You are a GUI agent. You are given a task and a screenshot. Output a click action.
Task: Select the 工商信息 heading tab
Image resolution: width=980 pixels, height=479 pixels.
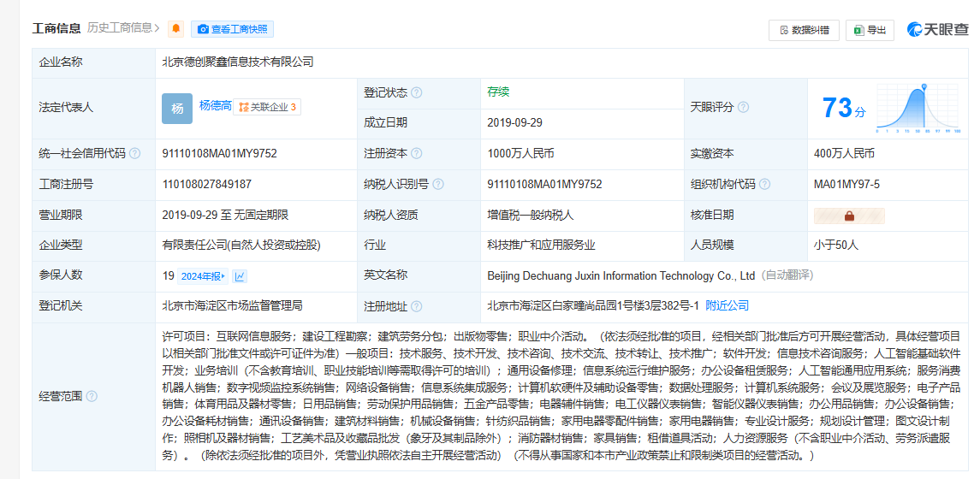pos(56,28)
